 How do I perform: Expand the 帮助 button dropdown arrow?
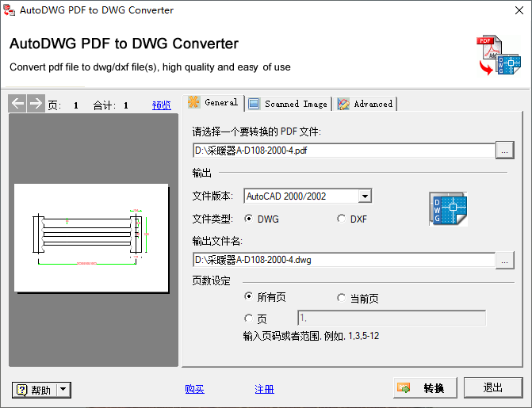point(63,390)
